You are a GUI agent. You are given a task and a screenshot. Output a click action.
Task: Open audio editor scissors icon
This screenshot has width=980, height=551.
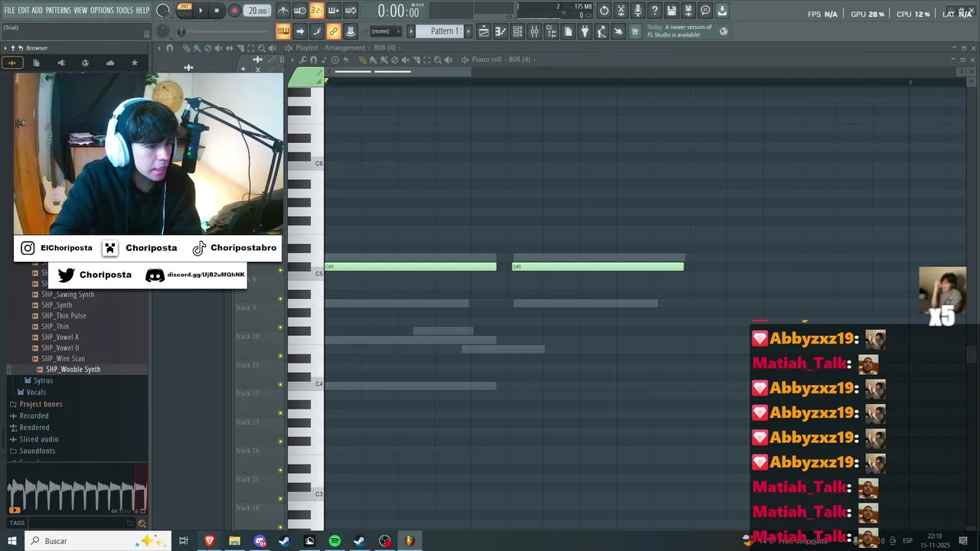[x=621, y=11]
